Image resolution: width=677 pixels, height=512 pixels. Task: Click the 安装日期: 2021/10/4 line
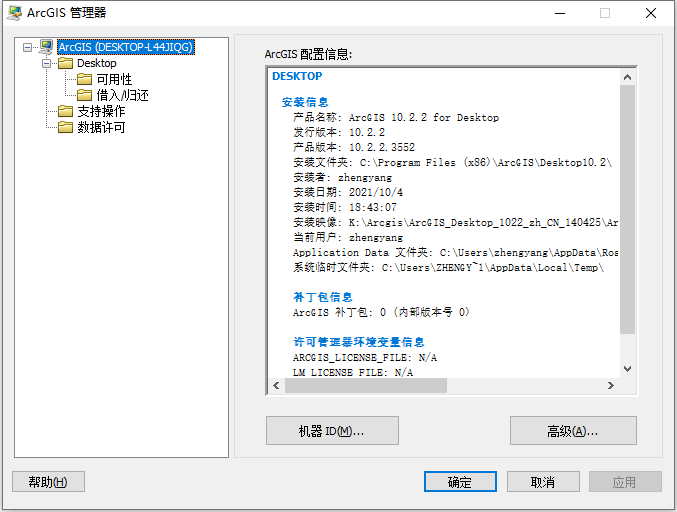[x=348, y=193]
